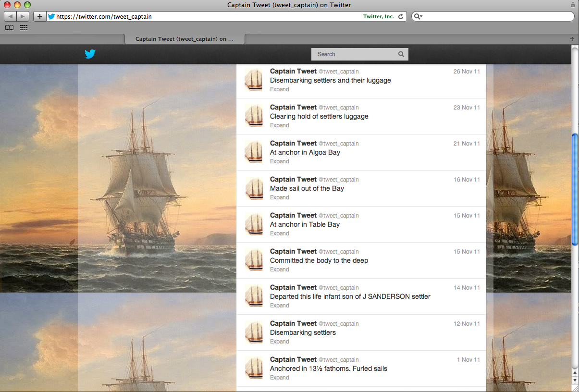
Task: Click ship avatar on 'Committed the body' tweet
Action: tap(254, 259)
